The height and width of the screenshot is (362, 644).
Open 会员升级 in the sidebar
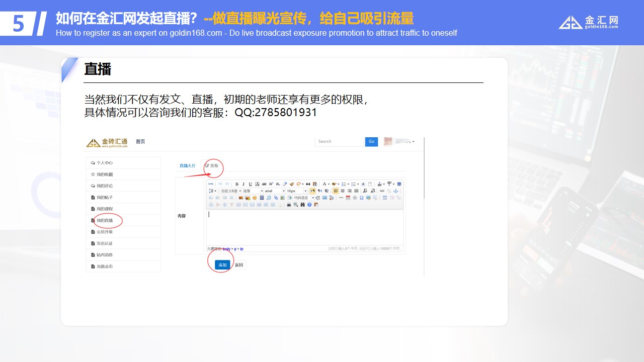pos(123,232)
